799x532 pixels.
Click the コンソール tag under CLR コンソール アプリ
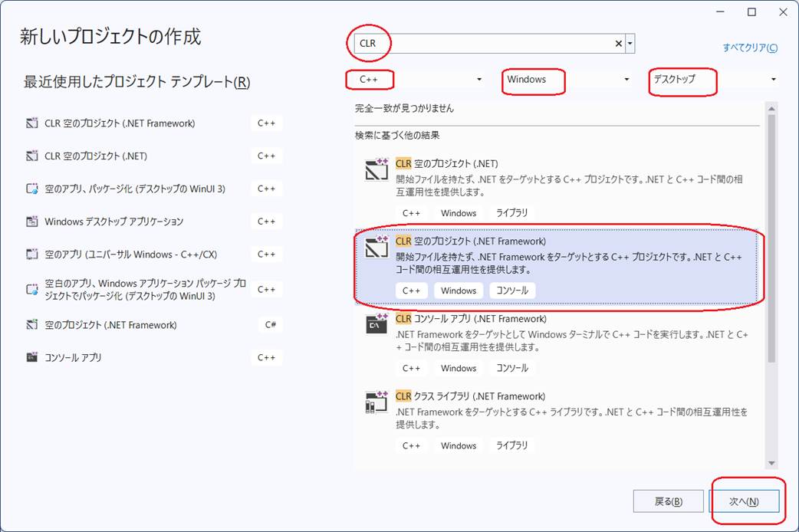coord(512,368)
